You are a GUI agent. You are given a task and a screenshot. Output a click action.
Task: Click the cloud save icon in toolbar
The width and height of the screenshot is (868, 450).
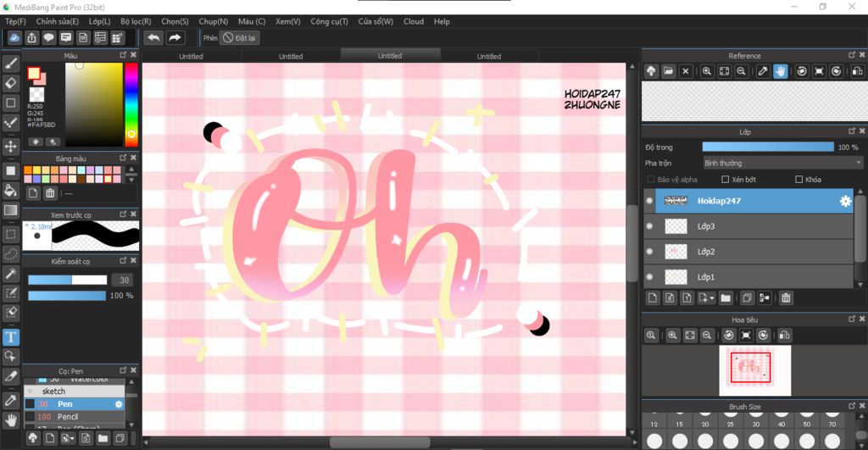coord(14,37)
